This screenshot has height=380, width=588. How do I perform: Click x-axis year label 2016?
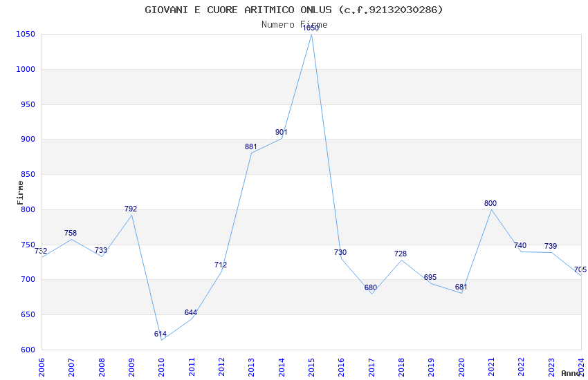[x=341, y=367]
